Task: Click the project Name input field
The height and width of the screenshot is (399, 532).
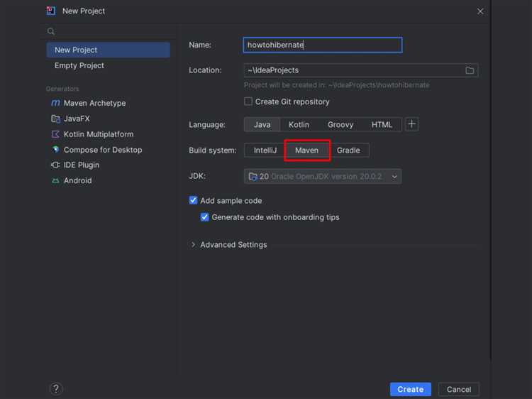Action: [x=323, y=45]
